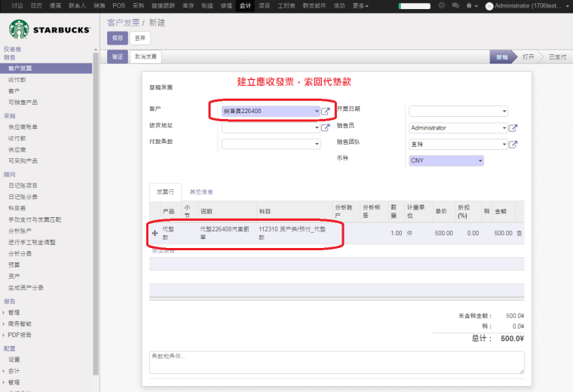
Task: Open 可销售产品 in sidebar
Action: point(23,103)
